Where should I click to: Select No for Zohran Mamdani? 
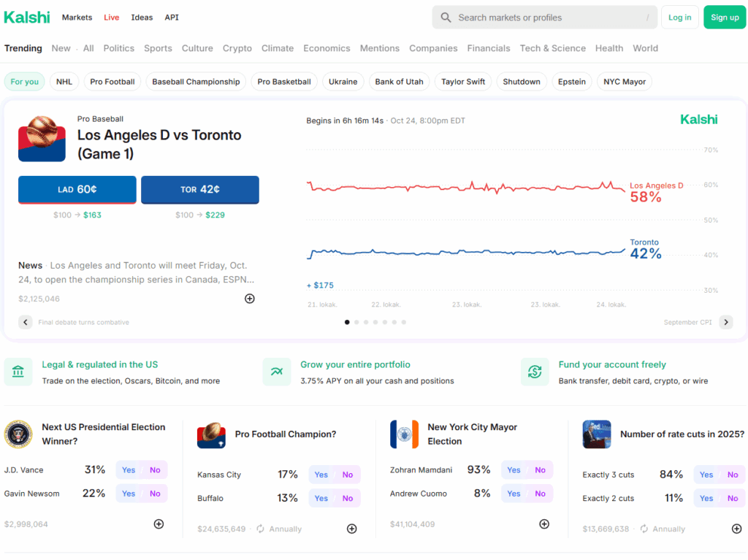tap(540, 470)
